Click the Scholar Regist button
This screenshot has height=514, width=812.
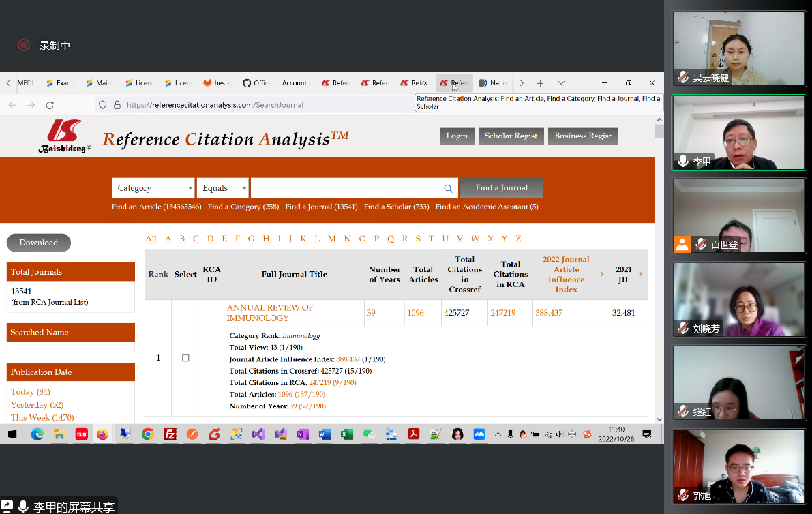click(x=511, y=136)
